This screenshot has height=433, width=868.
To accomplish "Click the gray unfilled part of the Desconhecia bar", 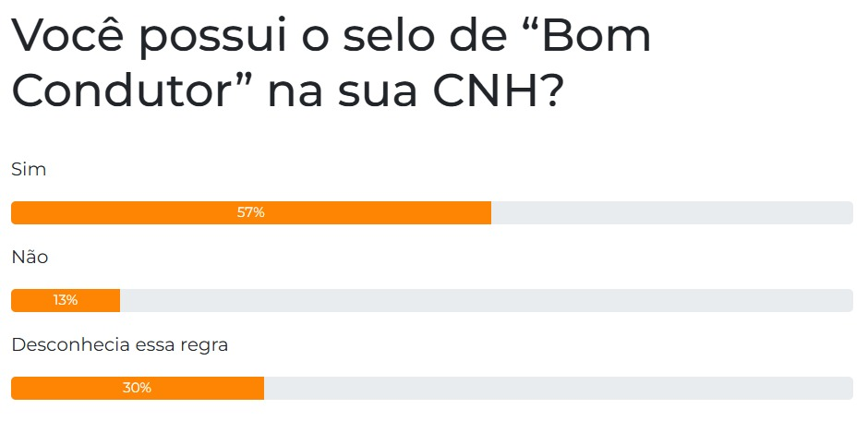I will coord(558,388).
